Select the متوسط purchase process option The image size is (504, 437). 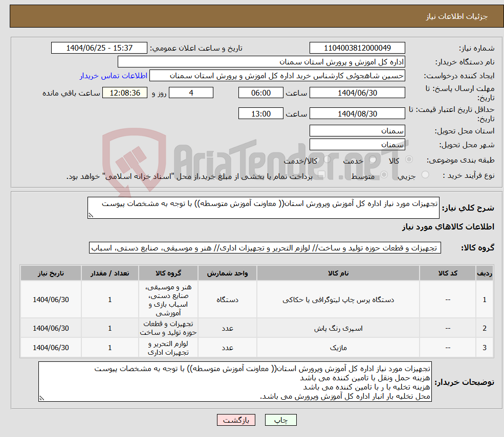tap(384, 175)
